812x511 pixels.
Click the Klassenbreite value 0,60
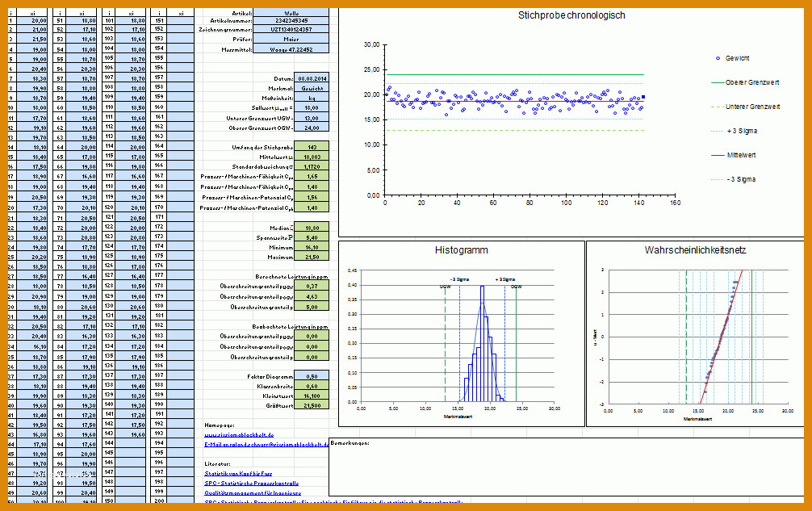pos(312,386)
